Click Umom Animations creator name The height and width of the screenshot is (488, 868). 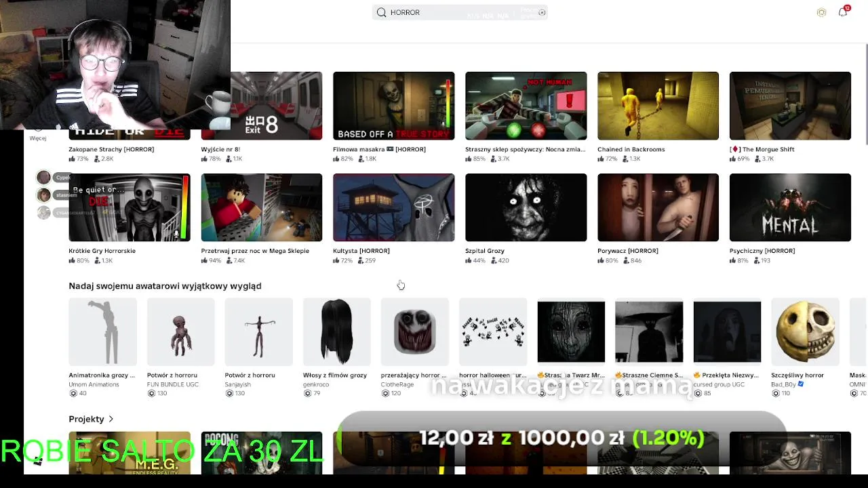pos(94,384)
